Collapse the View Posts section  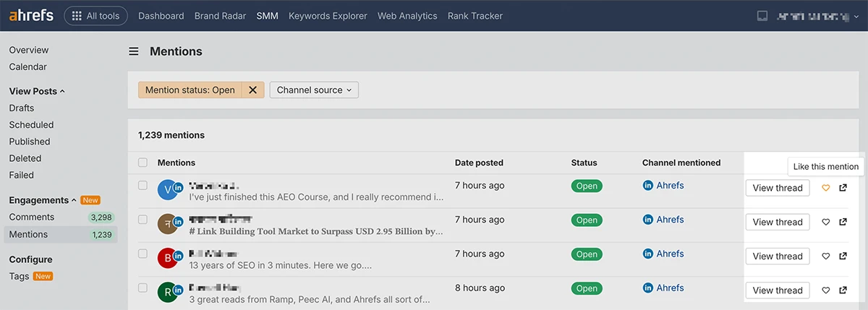[x=37, y=91]
